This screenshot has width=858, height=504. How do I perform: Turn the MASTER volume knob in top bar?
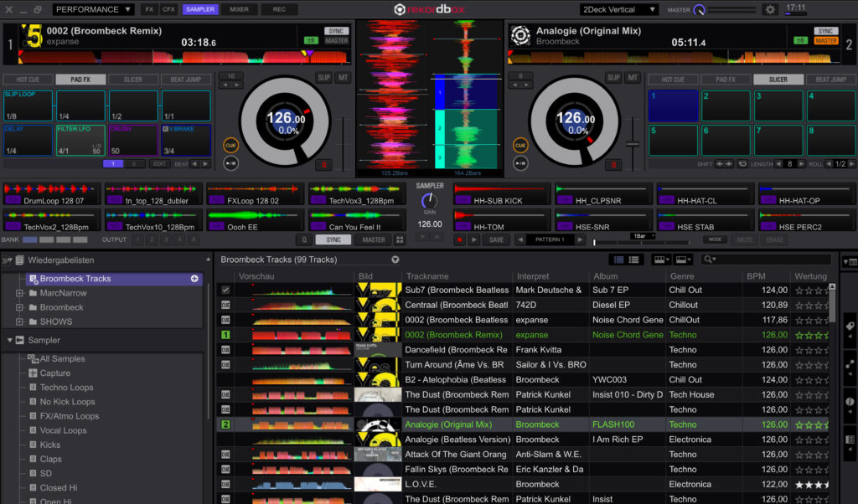(x=699, y=10)
